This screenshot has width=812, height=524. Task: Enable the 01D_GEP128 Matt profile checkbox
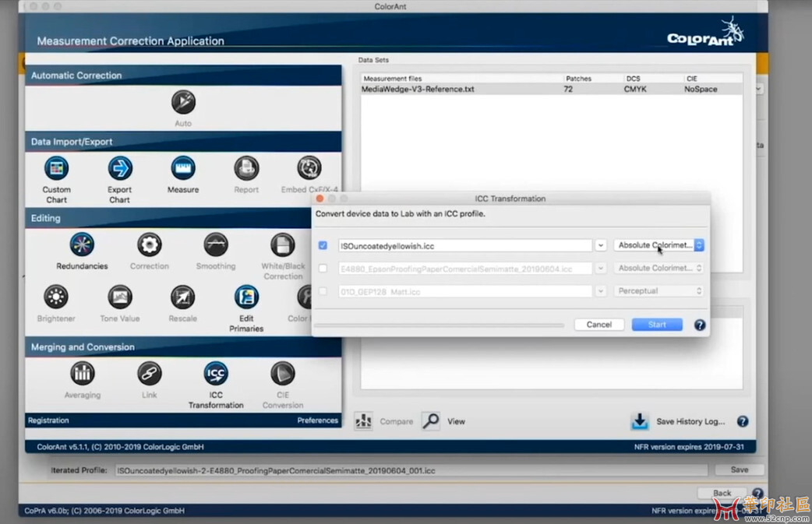(x=323, y=291)
